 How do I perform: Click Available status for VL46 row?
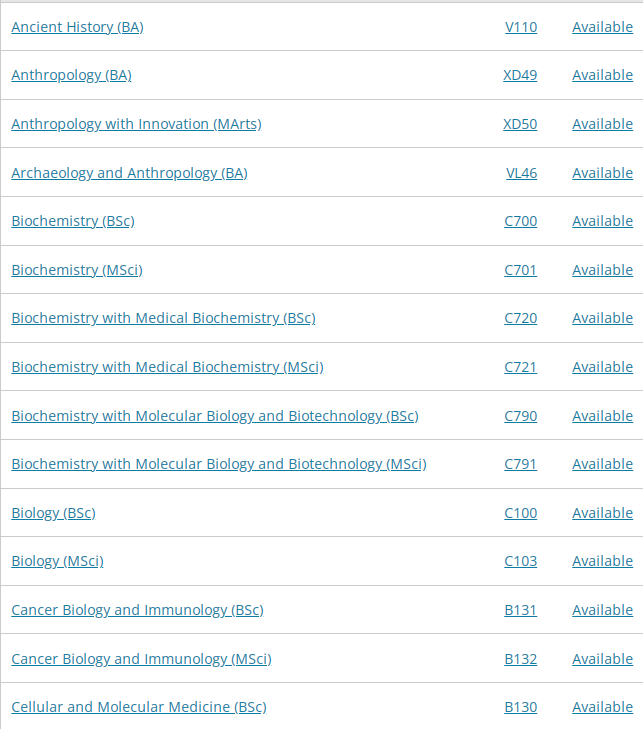[x=602, y=173]
